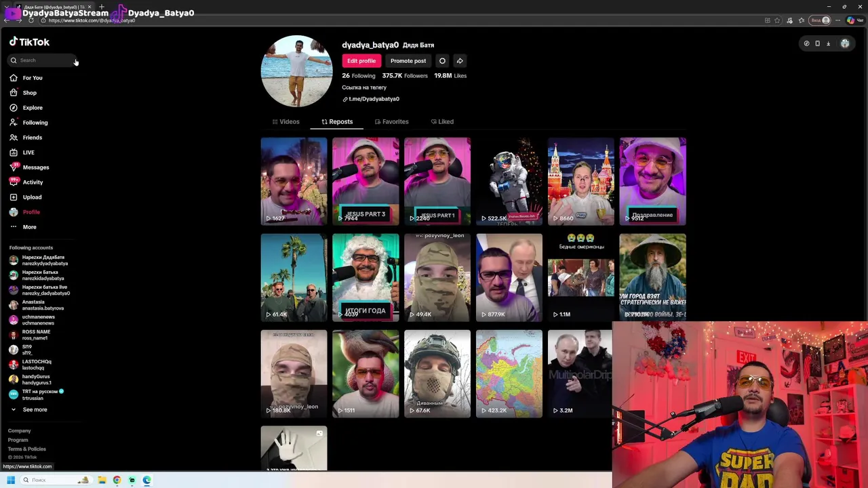868x488 pixels.
Task: Switch to the Videos tab
Action: click(x=285, y=122)
